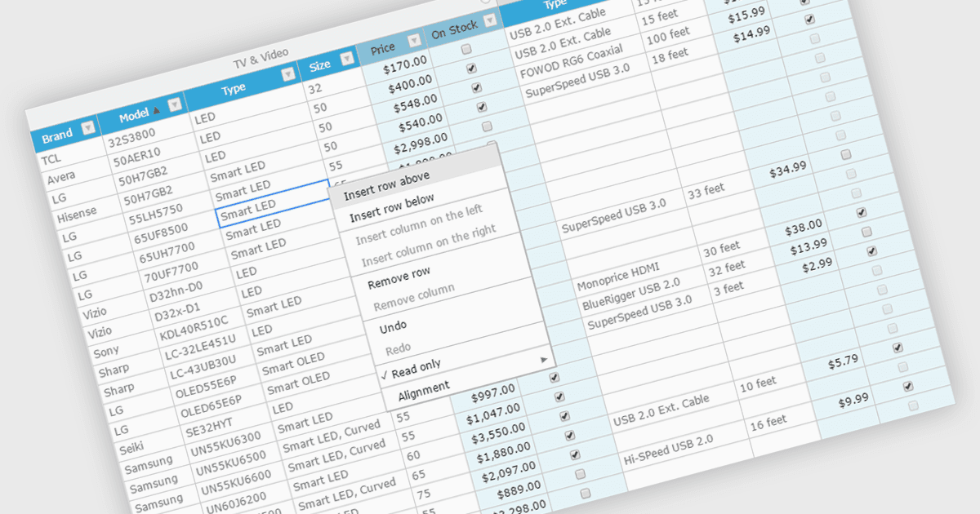Image resolution: width=980 pixels, height=514 pixels.
Task: Sort by the Brand column header
Action: [58, 135]
